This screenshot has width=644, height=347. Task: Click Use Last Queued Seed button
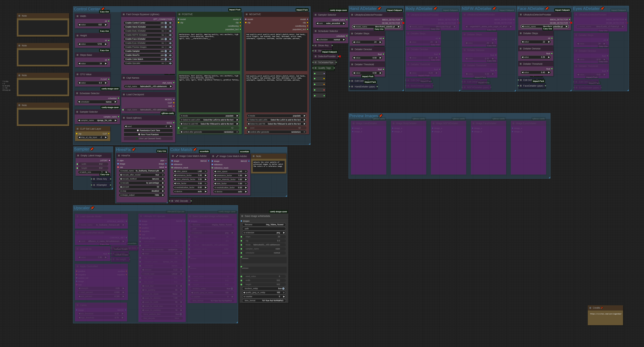click(148, 139)
